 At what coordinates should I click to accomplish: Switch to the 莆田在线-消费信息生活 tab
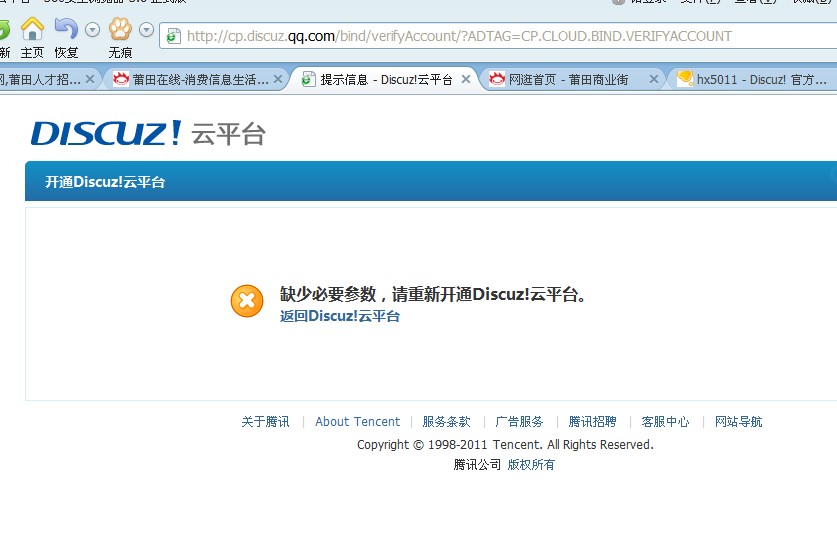pos(195,80)
